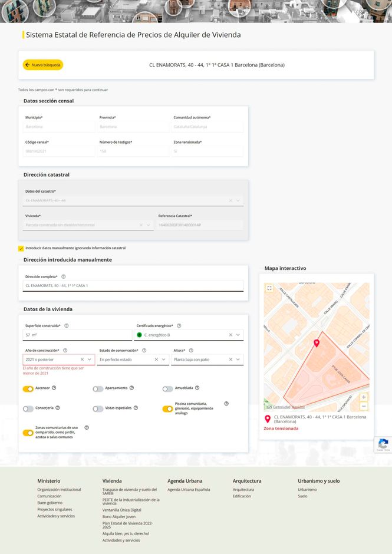The image size is (392, 554).
Task: Zoom in on the interactive map
Action: 364,397
